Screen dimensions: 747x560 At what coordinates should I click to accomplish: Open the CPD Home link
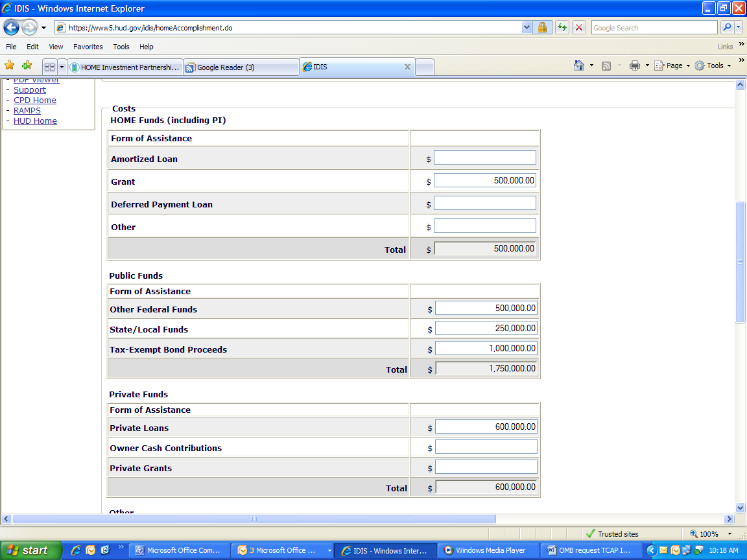click(35, 100)
